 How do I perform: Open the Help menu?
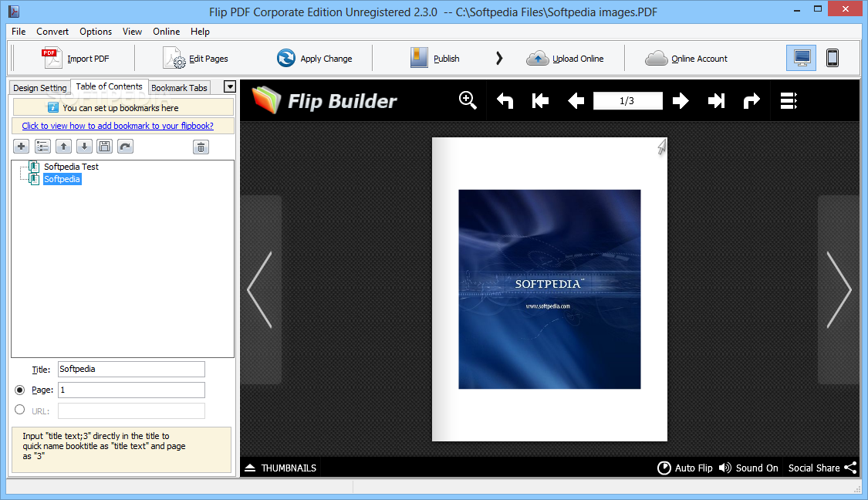(200, 32)
